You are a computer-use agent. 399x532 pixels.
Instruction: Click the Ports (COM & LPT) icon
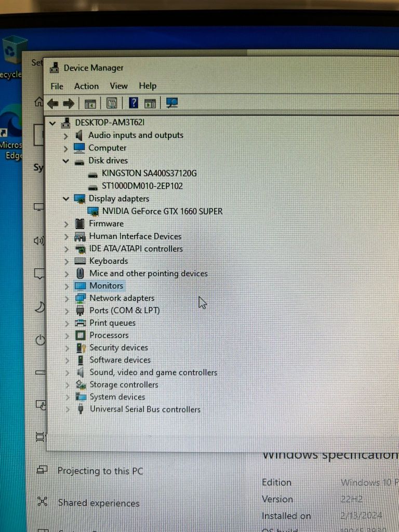pyautogui.click(x=80, y=311)
